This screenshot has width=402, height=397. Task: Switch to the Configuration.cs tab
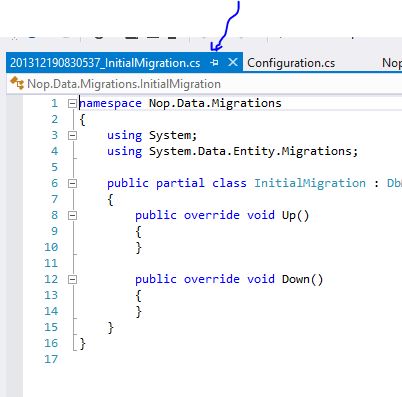(x=291, y=63)
